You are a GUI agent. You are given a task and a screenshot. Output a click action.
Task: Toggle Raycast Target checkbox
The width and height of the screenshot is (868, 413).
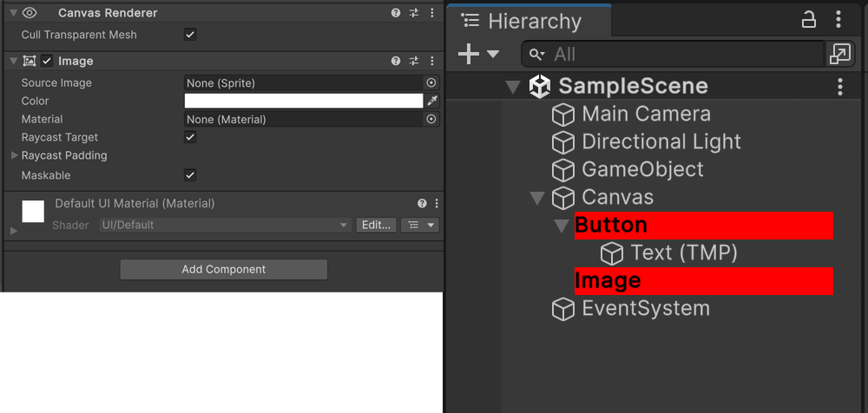(190, 137)
